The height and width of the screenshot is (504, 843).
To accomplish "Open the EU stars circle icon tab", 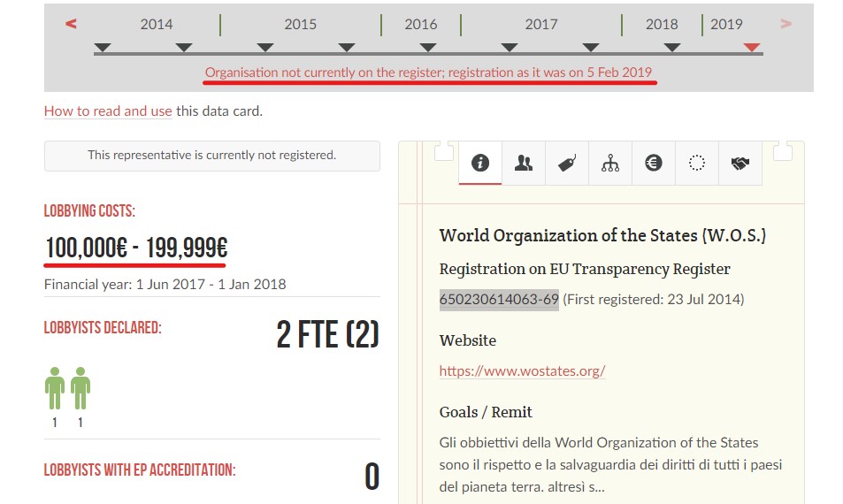I will pos(697,163).
